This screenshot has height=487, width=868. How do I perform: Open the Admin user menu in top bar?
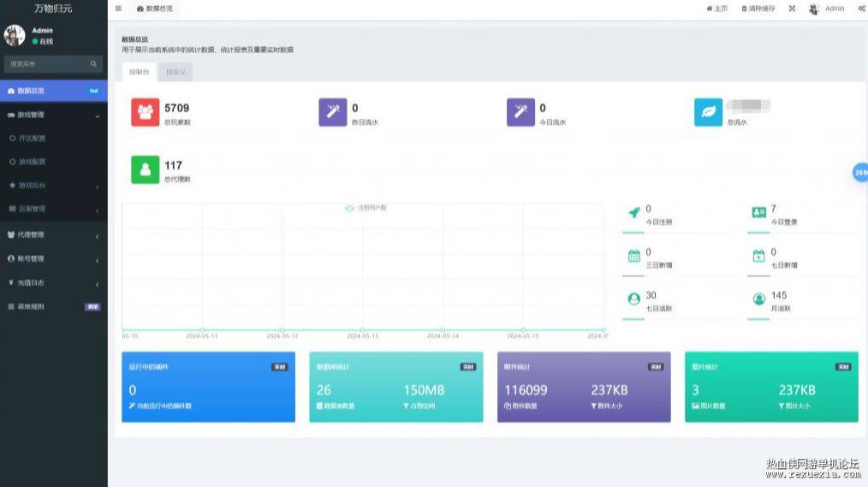(827, 9)
